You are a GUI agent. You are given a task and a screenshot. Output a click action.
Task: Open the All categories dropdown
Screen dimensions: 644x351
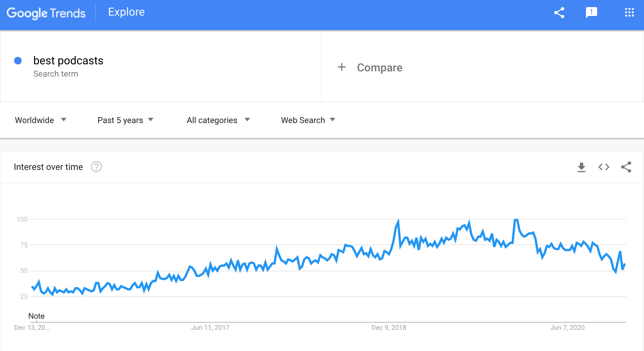point(218,120)
